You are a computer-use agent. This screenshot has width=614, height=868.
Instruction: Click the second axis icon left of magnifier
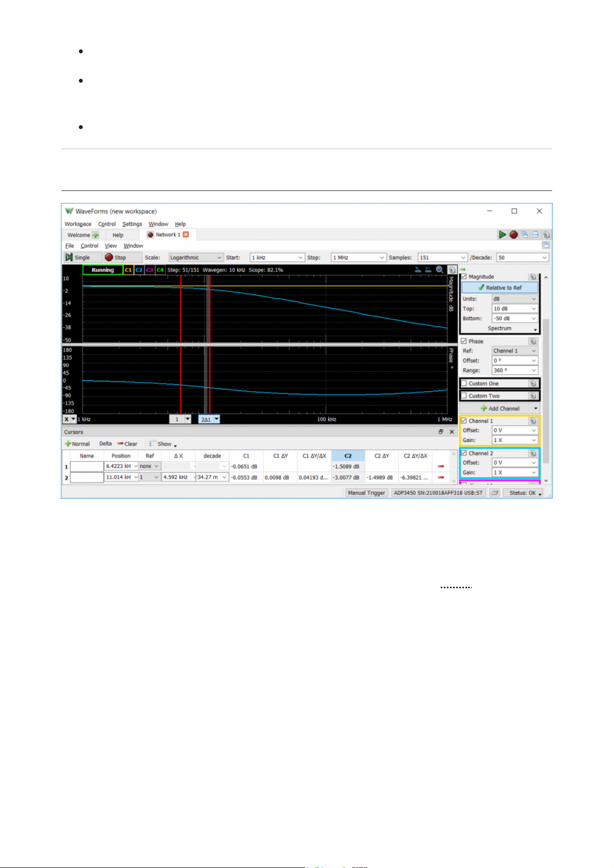(x=428, y=269)
